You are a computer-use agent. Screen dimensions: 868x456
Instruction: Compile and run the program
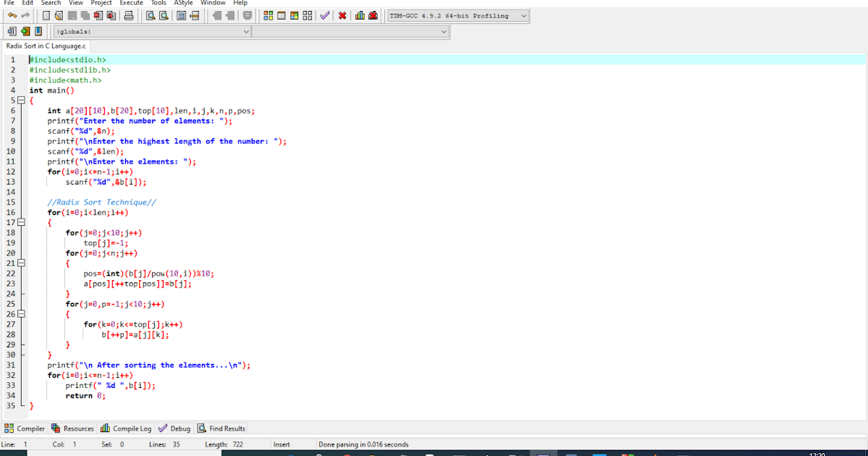(294, 15)
